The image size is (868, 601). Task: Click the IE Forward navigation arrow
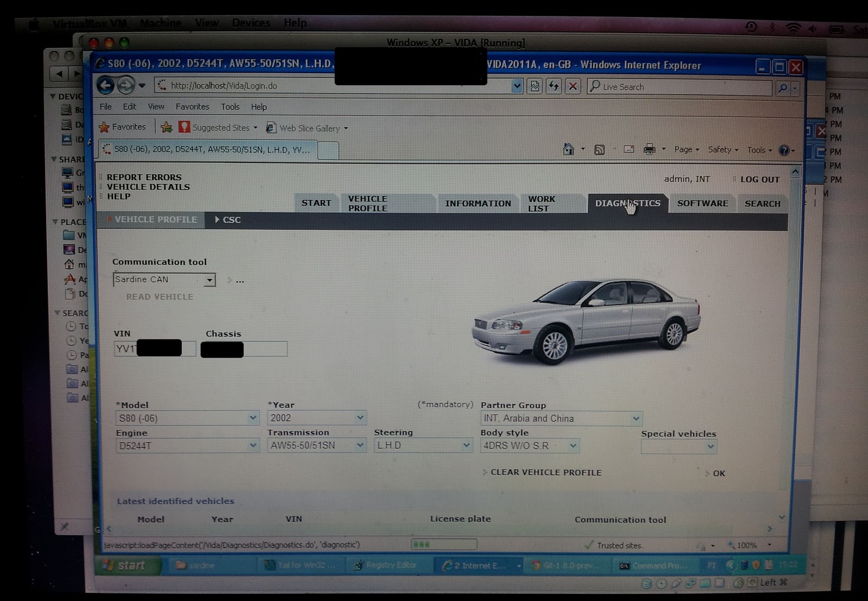[x=125, y=85]
